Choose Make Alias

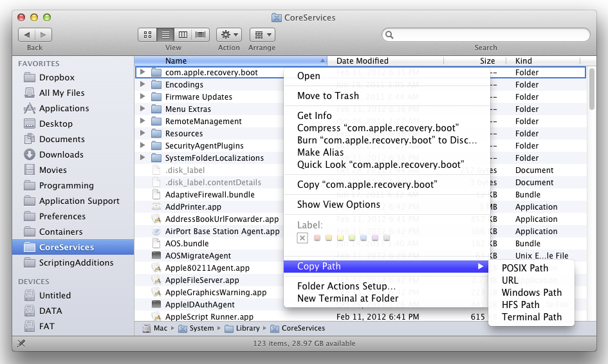387,152
